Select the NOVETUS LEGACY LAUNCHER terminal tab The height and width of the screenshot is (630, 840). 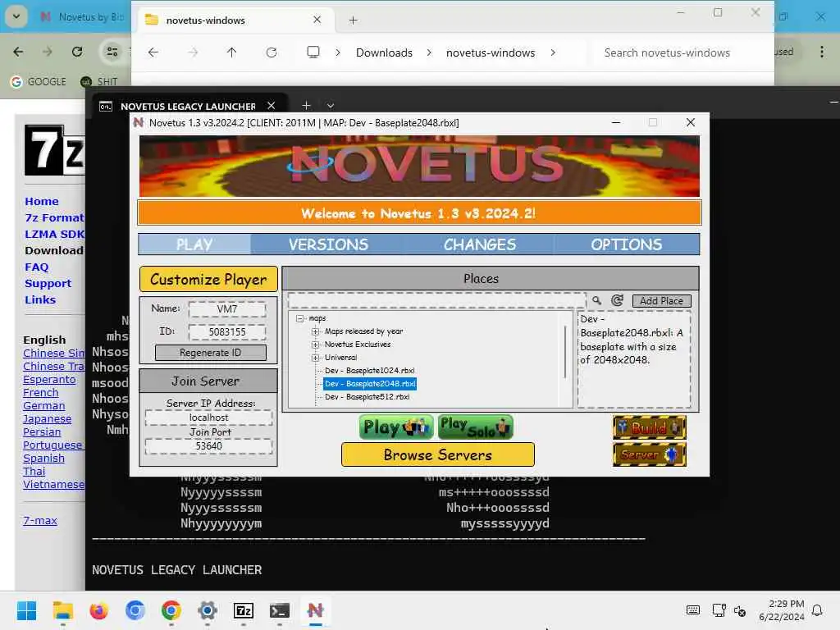(188, 106)
